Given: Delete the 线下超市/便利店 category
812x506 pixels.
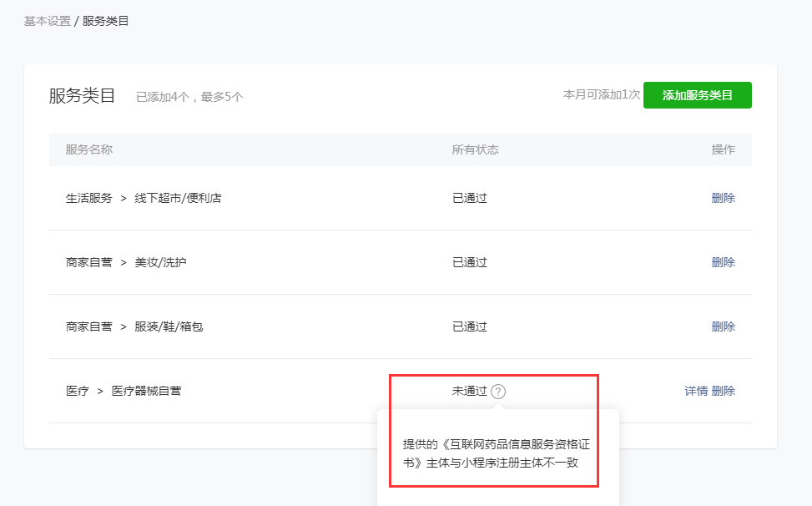Looking at the screenshot, I should pyautogui.click(x=723, y=198).
